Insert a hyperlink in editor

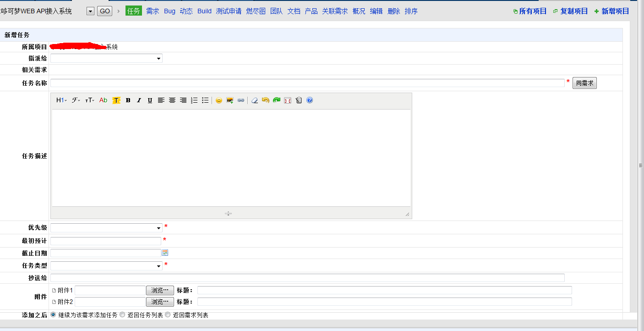click(x=241, y=100)
